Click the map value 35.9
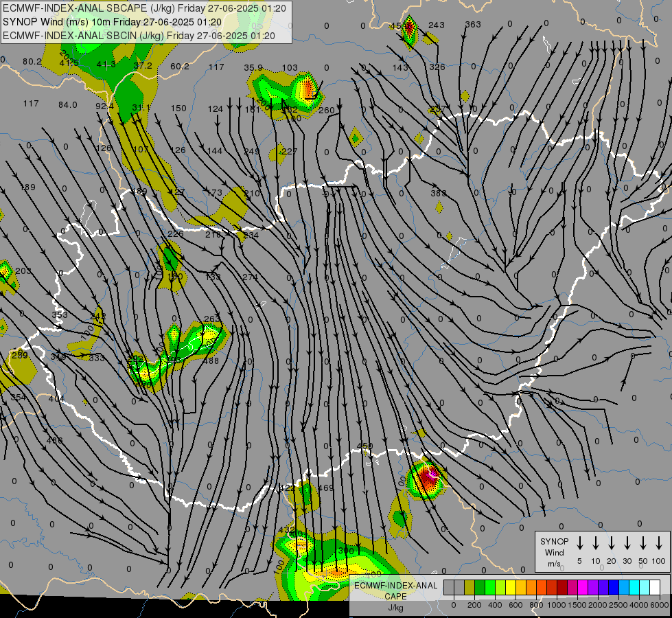This screenshot has height=618, width=672. click(253, 68)
